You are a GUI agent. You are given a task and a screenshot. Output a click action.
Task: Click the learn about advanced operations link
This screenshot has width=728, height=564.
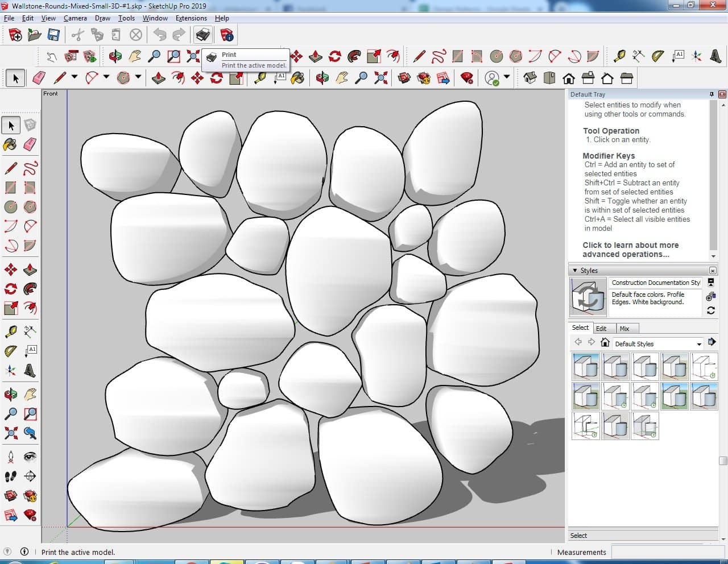coord(630,250)
